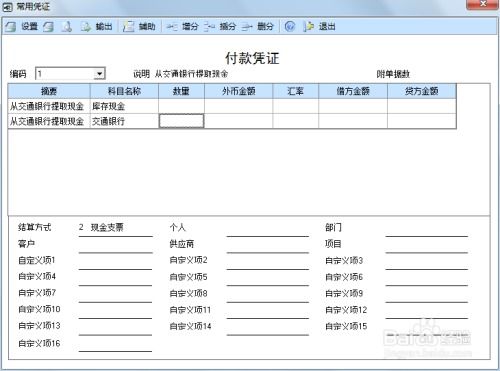Click the 摘要 column header
This screenshot has height=371, width=500.
pyautogui.click(x=49, y=91)
